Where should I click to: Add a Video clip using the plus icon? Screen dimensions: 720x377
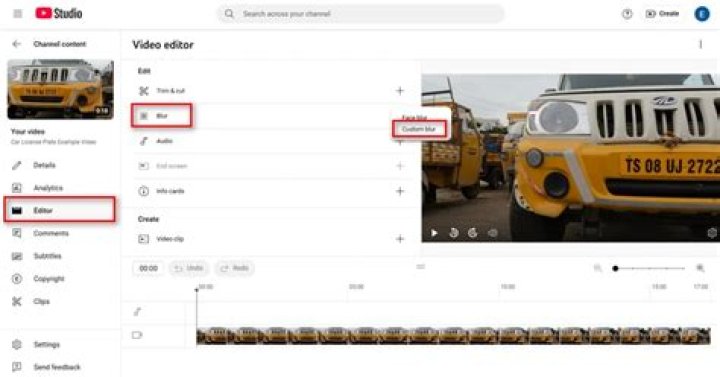400,239
